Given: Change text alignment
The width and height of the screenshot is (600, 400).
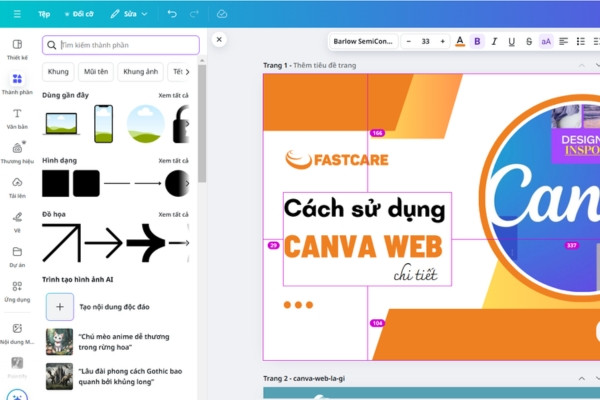Looking at the screenshot, I should coord(563,41).
